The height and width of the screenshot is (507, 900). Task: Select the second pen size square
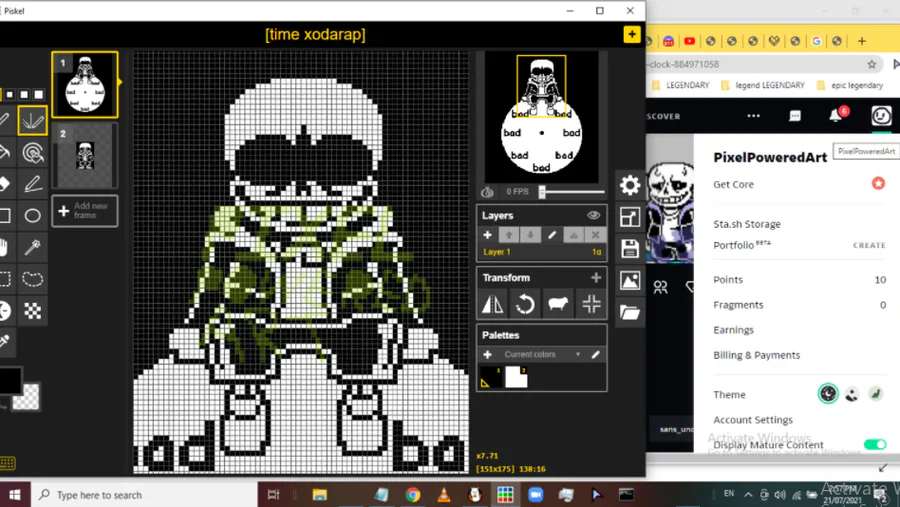(10, 94)
